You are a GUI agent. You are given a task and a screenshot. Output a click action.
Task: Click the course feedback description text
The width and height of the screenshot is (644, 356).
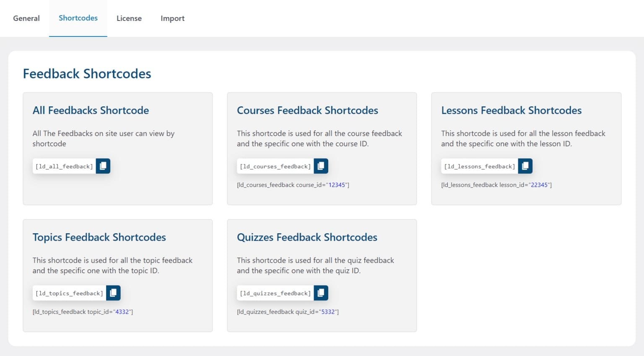pyautogui.click(x=319, y=139)
